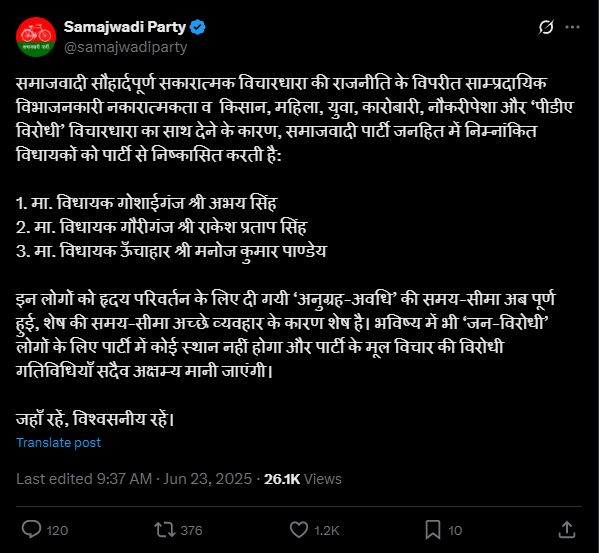This screenshot has height=553, width=599.
Task: Click the repost arrows icon
Action: [165, 530]
